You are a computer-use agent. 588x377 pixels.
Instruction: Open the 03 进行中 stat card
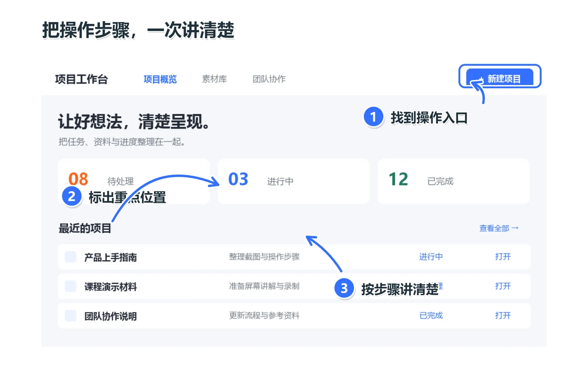pos(294,181)
